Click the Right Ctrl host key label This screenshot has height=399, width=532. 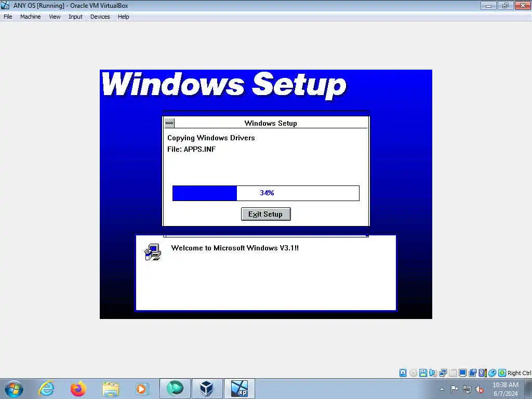pos(519,373)
